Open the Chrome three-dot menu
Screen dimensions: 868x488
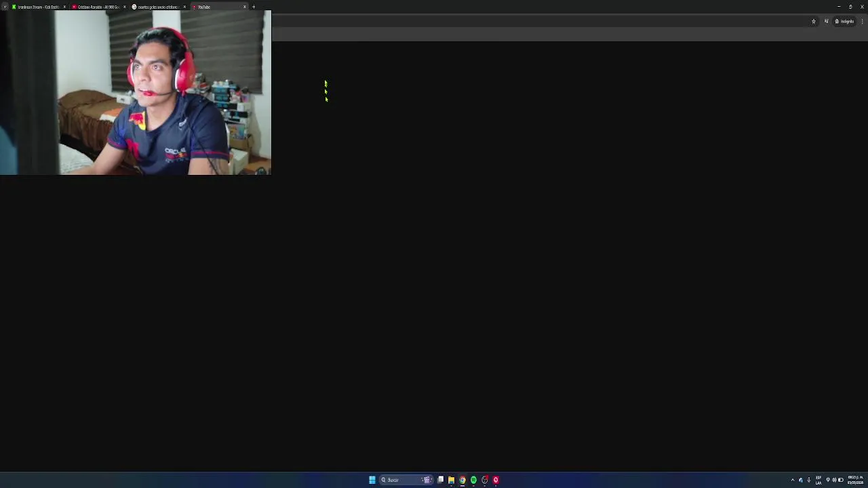tap(862, 21)
